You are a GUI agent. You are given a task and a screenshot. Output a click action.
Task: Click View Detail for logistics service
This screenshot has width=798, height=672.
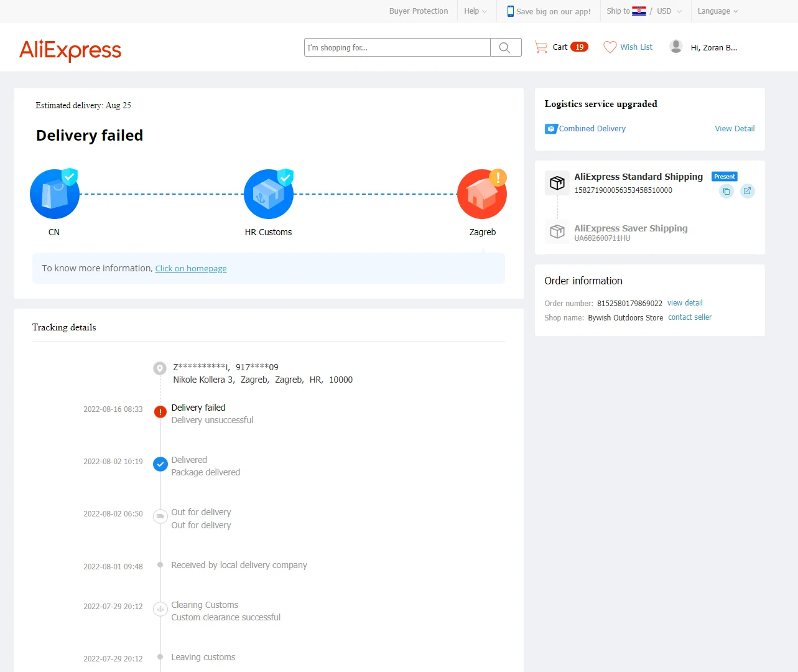tap(735, 129)
